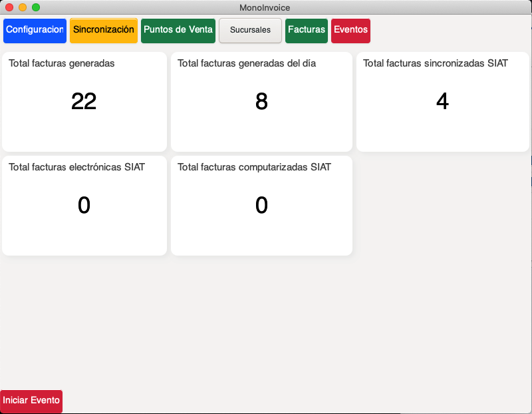
Task: Open the Sucursales view
Action: point(250,31)
